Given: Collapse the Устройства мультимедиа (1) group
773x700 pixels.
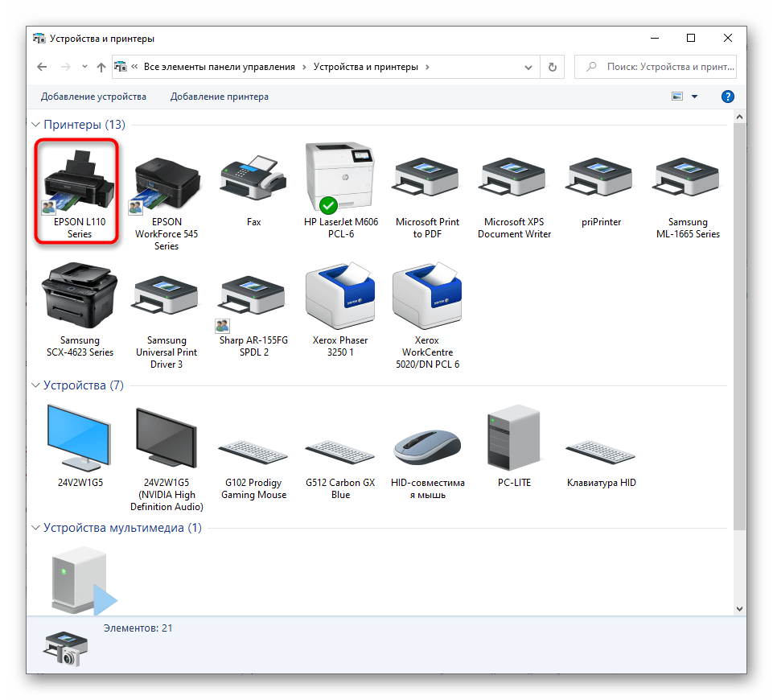Looking at the screenshot, I should point(36,528).
